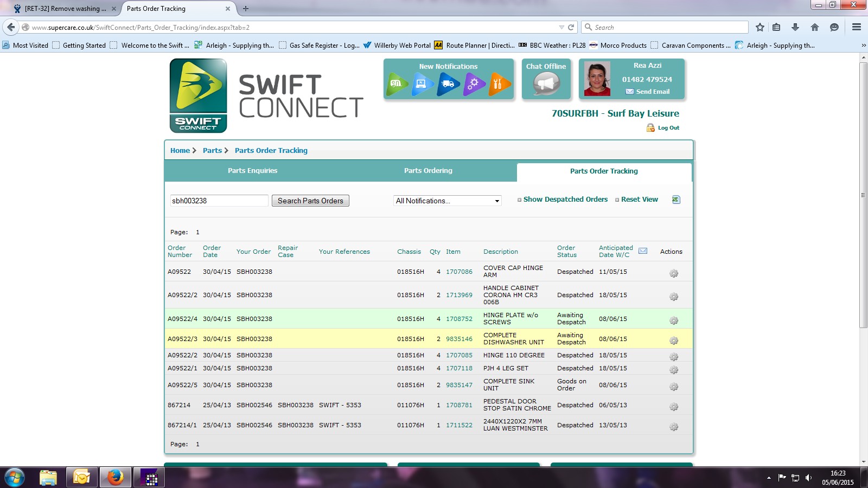Expand the All Notifications dropdown
The image size is (868, 488).
pos(447,201)
